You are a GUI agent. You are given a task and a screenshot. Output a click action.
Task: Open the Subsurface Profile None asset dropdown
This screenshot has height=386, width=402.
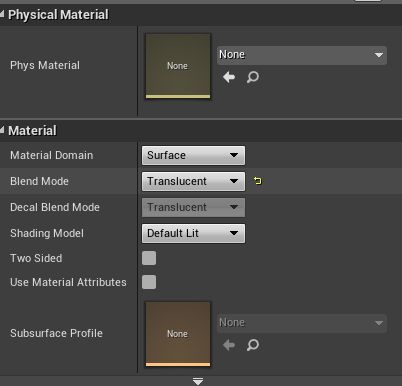(x=302, y=323)
